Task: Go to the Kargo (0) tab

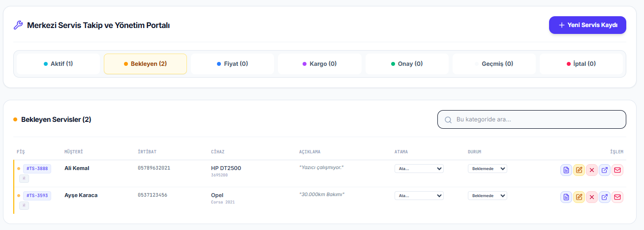Action: coord(320,64)
